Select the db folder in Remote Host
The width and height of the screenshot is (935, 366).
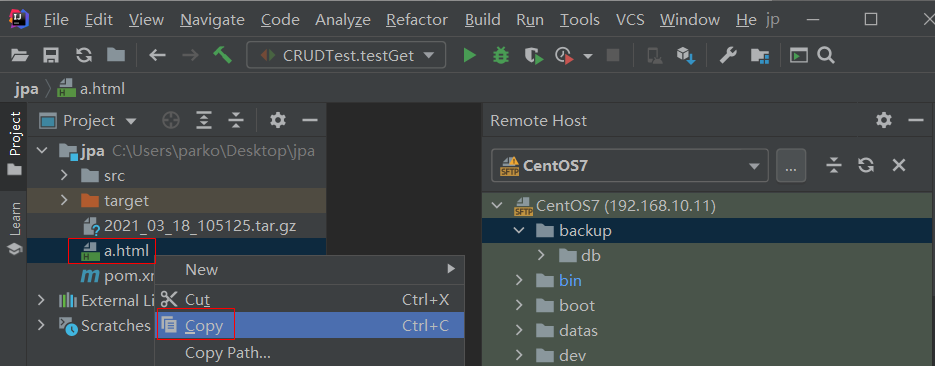click(708, 256)
